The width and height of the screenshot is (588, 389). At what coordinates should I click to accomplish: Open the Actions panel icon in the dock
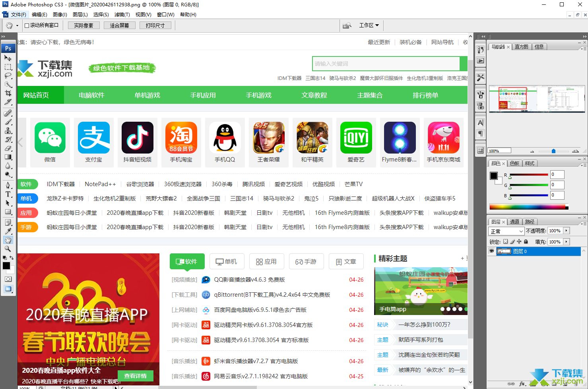[x=481, y=61]
